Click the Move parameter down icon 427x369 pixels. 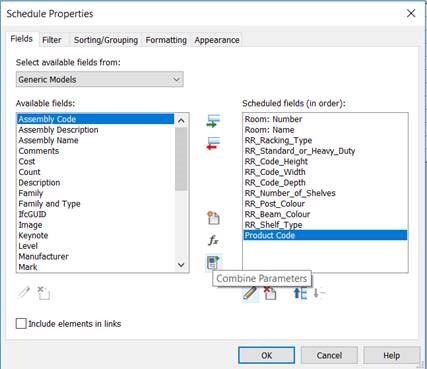click(x=319, y=293)
